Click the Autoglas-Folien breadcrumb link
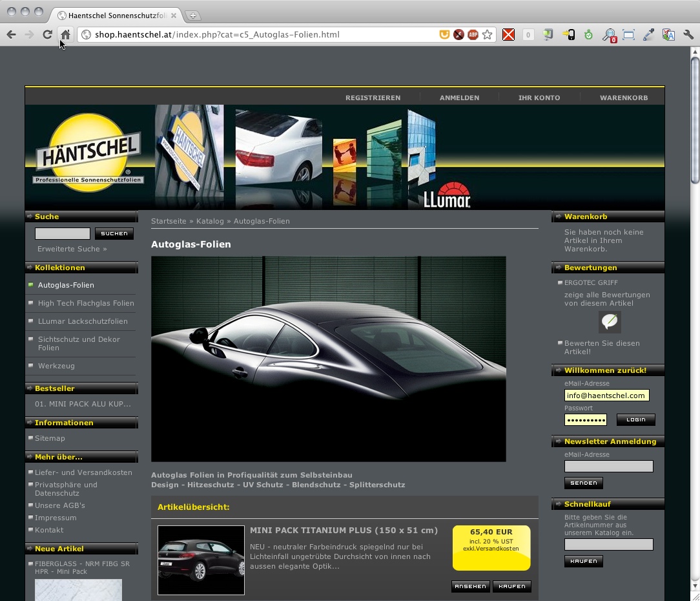Viewport: 700px width, 601px height. click(x=262, y=221)
